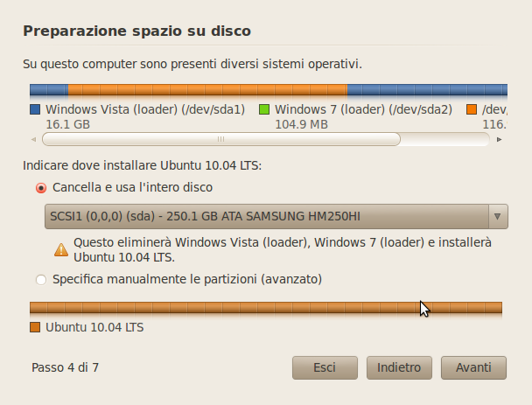This screenshot has height=405, width=532.
Task: Click the Windows 7 (loader) partition label
Action: pyautogui.click(x=363, y=110)
